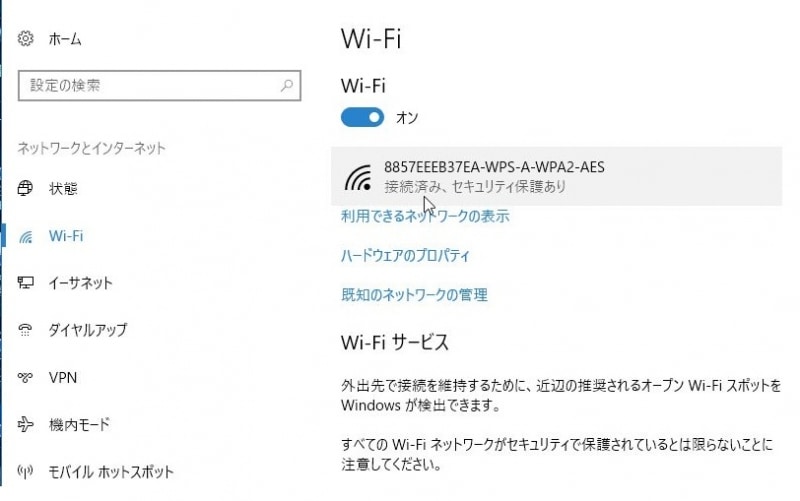Click the search magnifier icon
800x501 pixels.
coord(286,86)
